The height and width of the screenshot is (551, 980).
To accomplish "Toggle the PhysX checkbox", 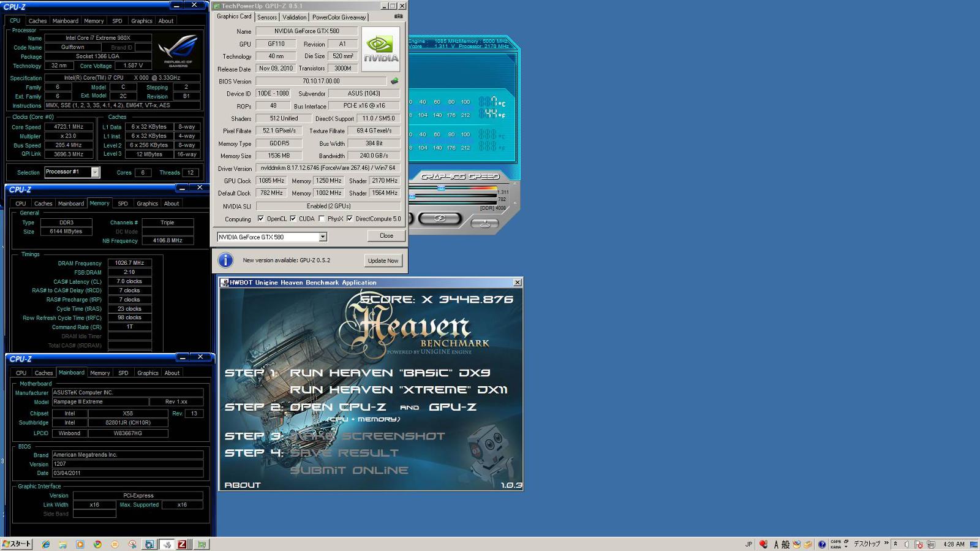I will coord(322,219).
